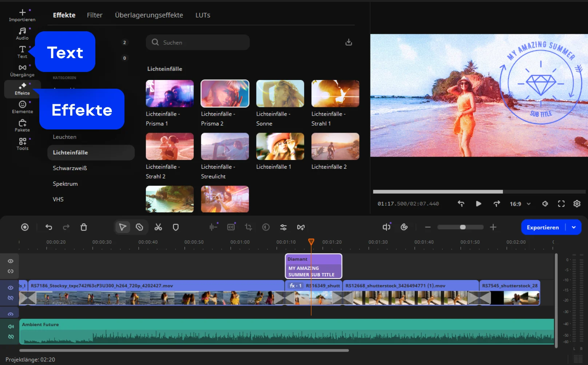This screenshot has height=365, width=588.
Task: Click the download effects icon
Action: tap(349, 42)
